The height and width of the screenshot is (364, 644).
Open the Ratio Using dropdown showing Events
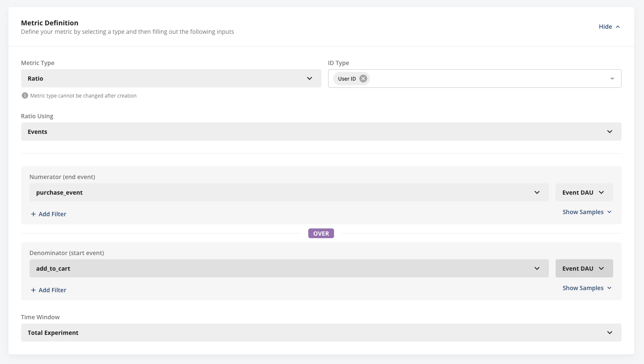pos(321,131)
